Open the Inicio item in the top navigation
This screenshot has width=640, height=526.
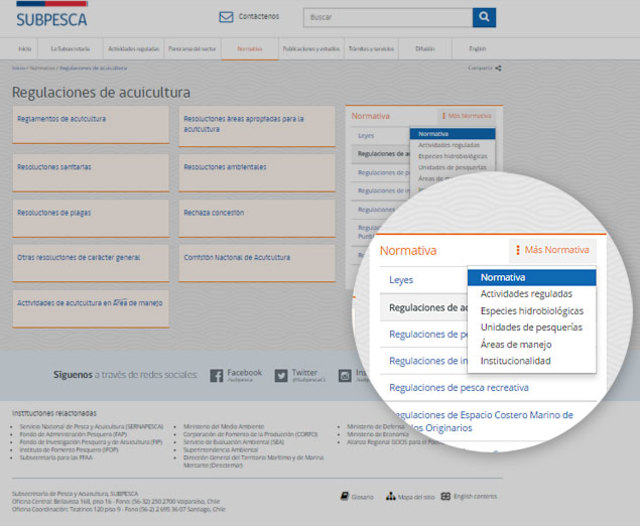pos(24,49)
